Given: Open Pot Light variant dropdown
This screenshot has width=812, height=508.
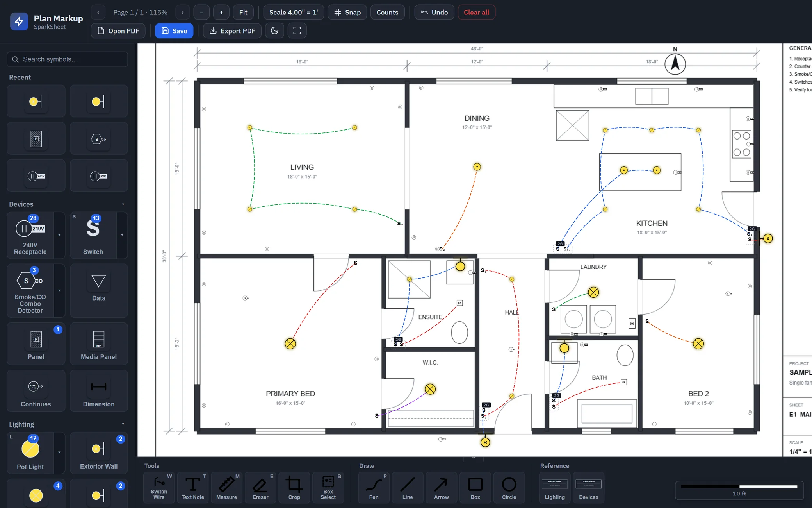Looking at the screenshot, I should pyautogui.click(x=59, y=453).
